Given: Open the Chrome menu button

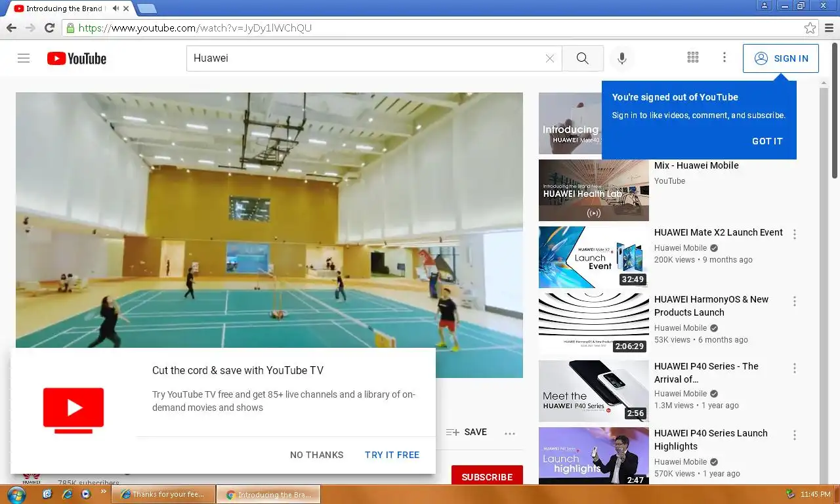Looking at the screenshot, I should (x=829, y=28).
